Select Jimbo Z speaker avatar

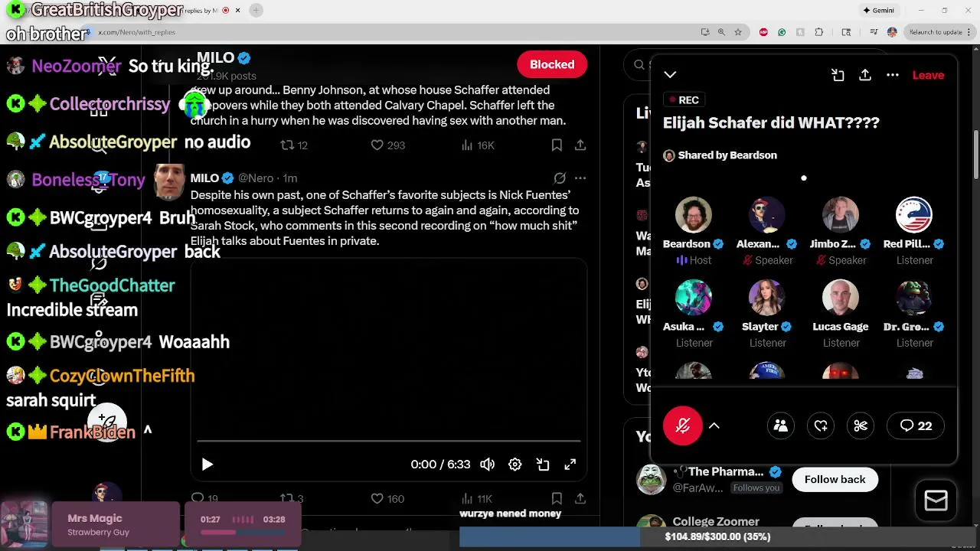841,215
